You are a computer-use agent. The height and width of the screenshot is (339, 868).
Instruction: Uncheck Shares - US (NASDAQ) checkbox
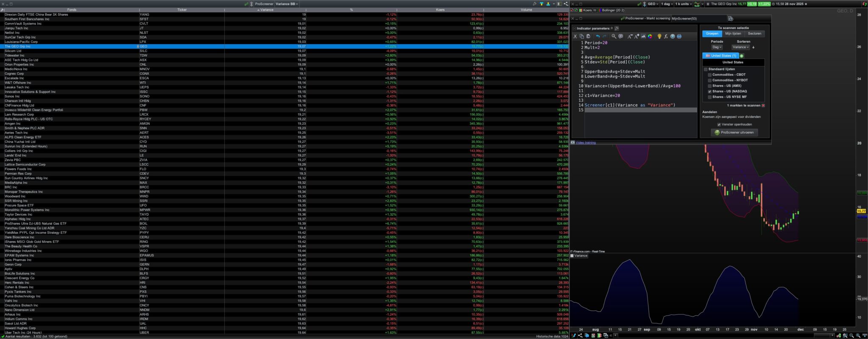coord(710,91)
